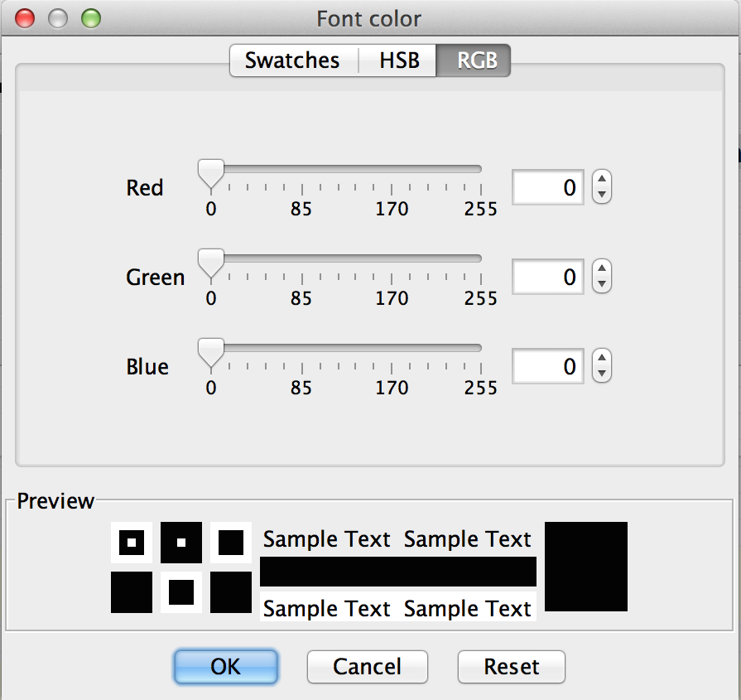Screen dimensions: 741x700
Task: Increase Green value with stepper up arrow
Action: (603, 268)
